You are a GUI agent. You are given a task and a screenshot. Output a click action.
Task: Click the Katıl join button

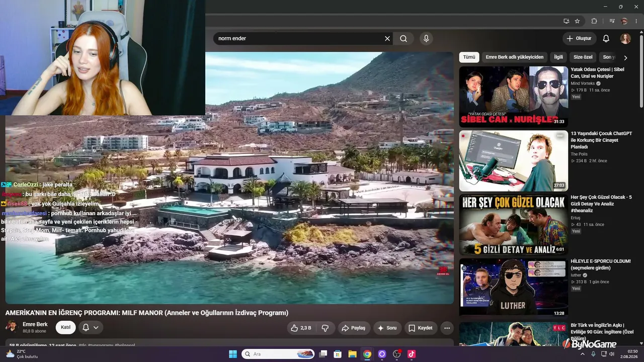65,327
